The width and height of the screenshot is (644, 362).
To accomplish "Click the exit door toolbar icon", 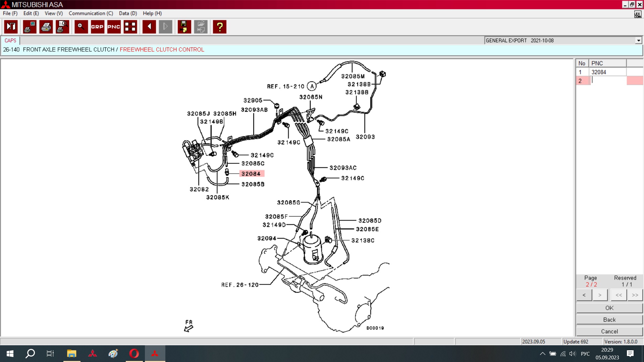I will point(11,27).
